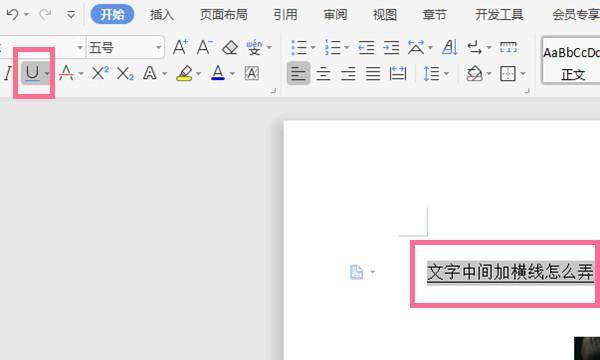Screen dimensions: 600x360
Task: Open the 审阅 tab
Action: pyautogui.click(x=335, y=15)
